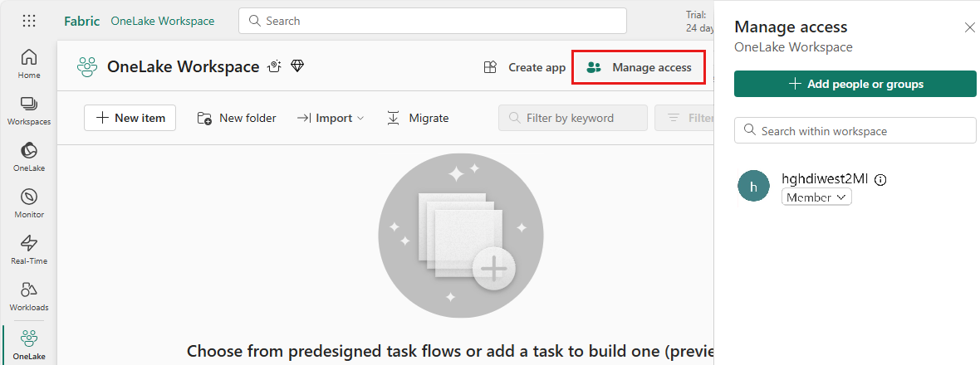Screen dimensions: 980x365
Task: Click Add people or groups button
Action: click(x=855, y=84)
